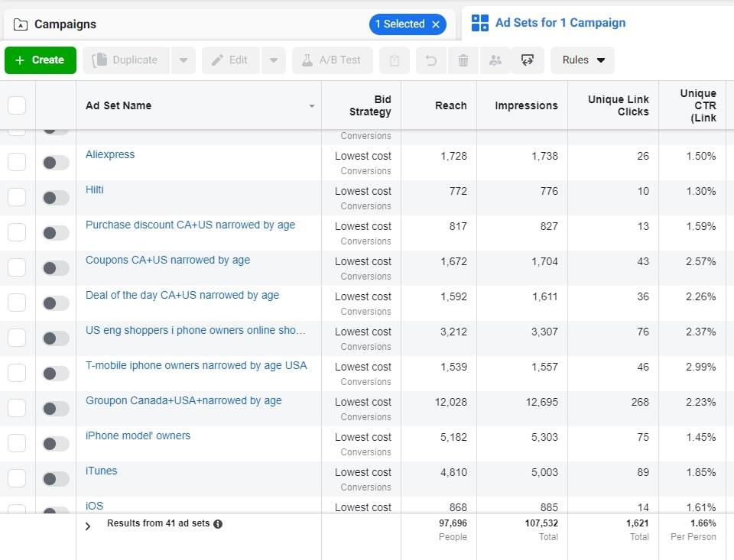This screenshot has height=560, width=734.
Task: Enable Groupon Canada+USA ad set switch
Action: coord(56,409)
